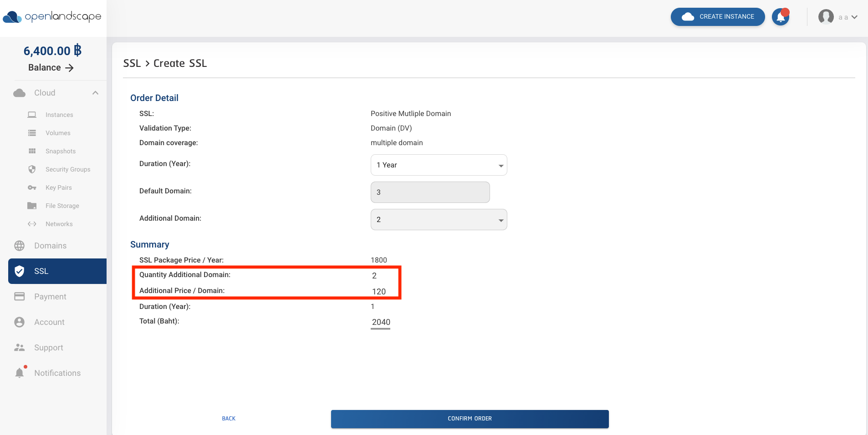Click the Snapshots grid icon
This screenshot has width=868, height=435.
32,151
